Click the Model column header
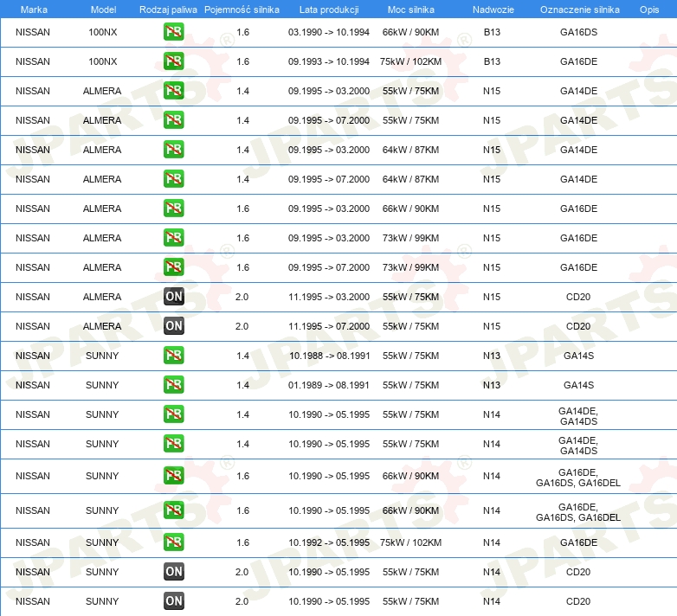This screenshot has width=677, height=616. click(x=103, y=10)
